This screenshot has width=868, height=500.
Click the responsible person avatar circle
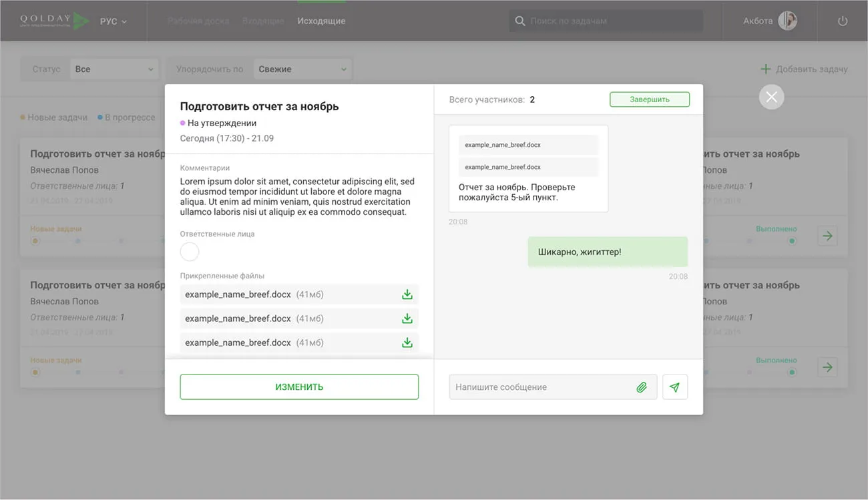click(x=190, y=252)
